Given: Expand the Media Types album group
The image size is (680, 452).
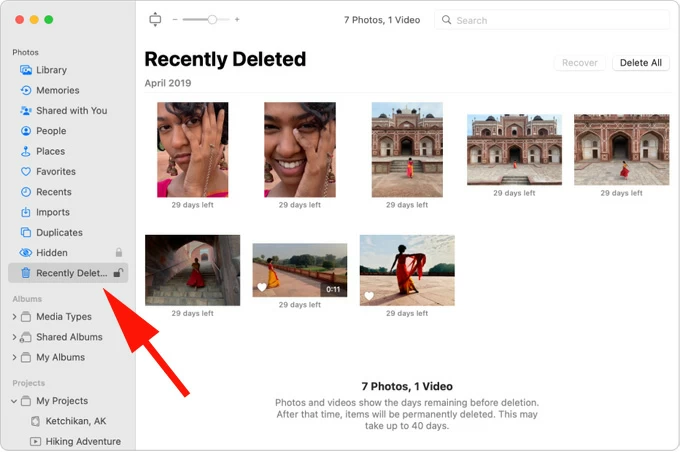Looking at the screenshot, I should pyautogui.click(x=14, y=317).
